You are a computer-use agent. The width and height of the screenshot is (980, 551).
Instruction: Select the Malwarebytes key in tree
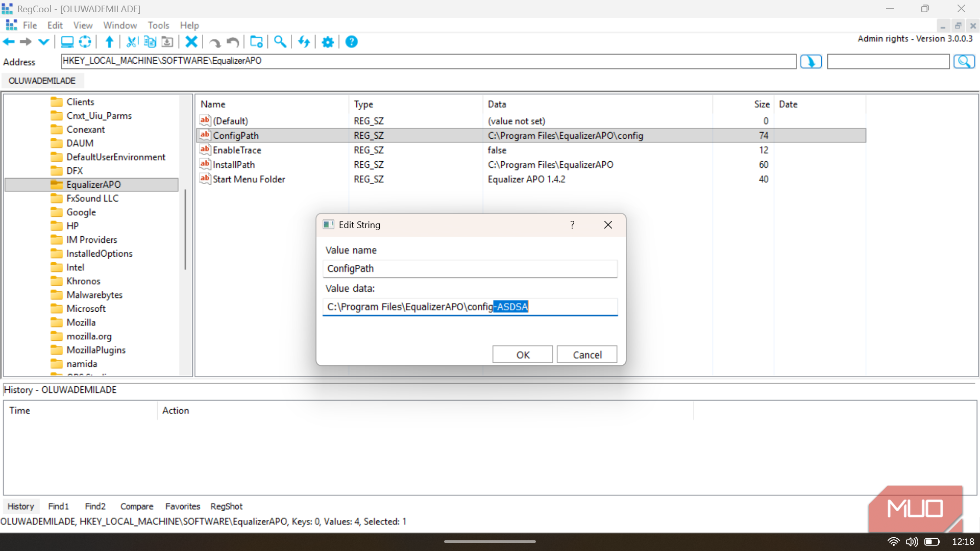click(x=94, y=295)
